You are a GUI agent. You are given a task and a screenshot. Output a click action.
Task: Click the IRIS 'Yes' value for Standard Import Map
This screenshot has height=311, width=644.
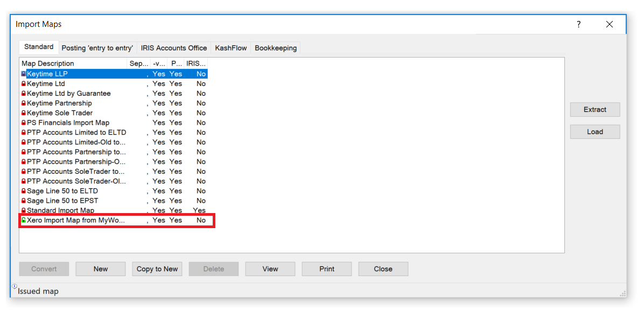point(200,210)
